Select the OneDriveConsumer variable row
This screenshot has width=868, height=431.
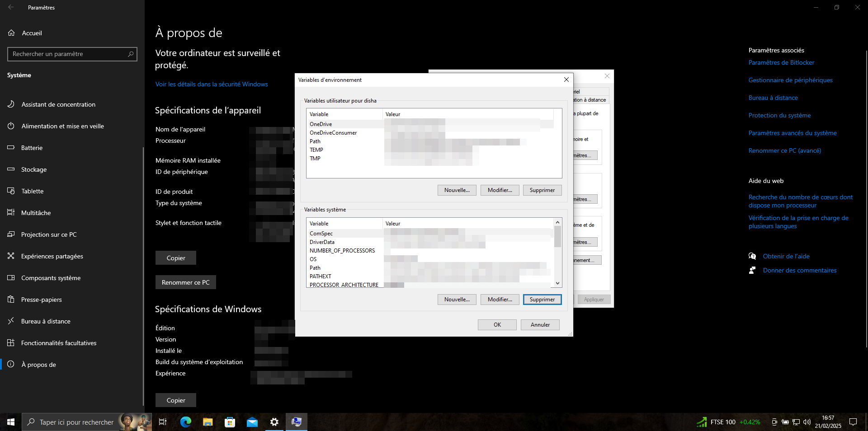[430, 133]
